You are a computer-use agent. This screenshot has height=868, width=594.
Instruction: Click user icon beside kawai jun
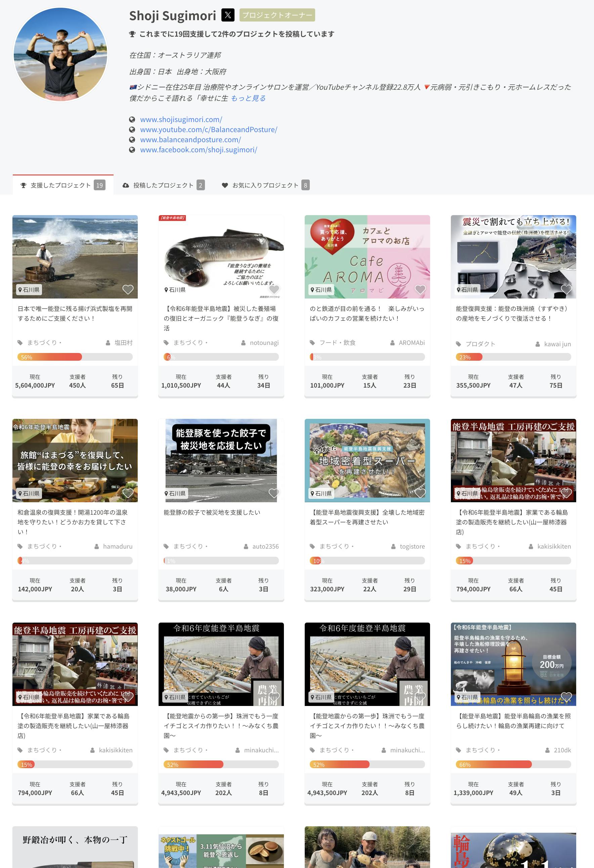point(538,344)
